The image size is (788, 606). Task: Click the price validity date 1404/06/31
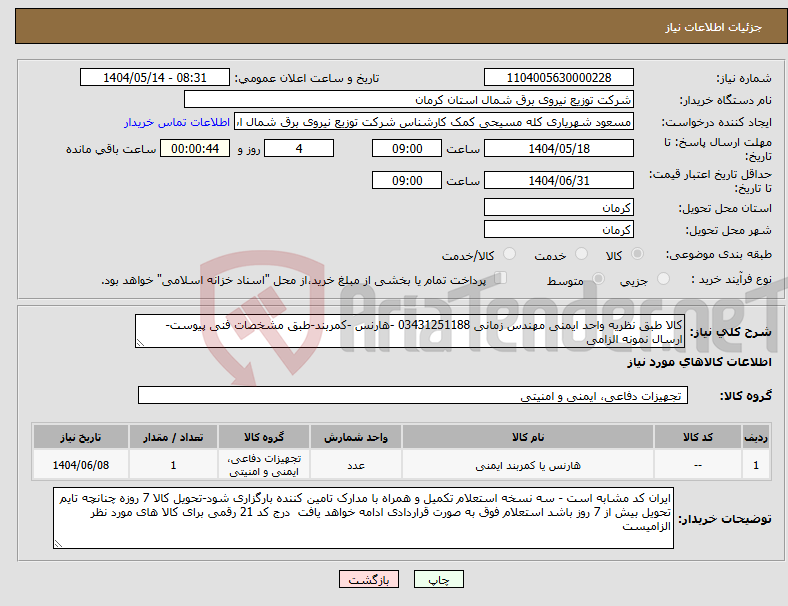tap(558, 180)
